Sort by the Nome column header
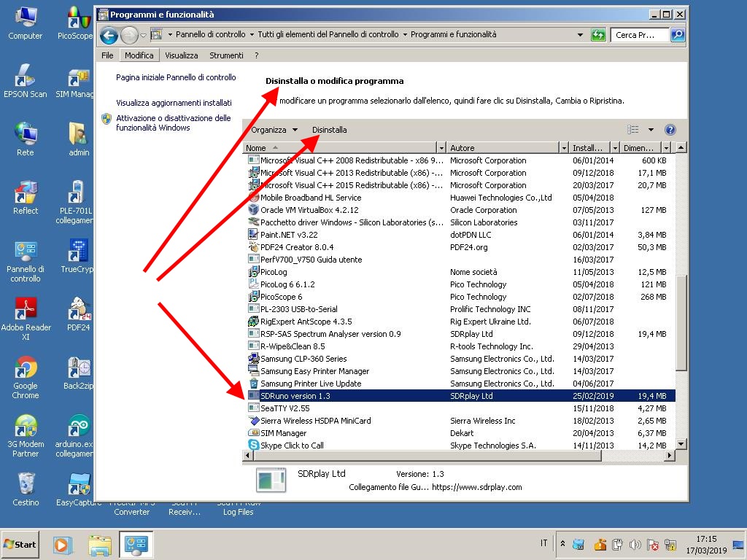This screenshot has height=560, width=747. 340,148
